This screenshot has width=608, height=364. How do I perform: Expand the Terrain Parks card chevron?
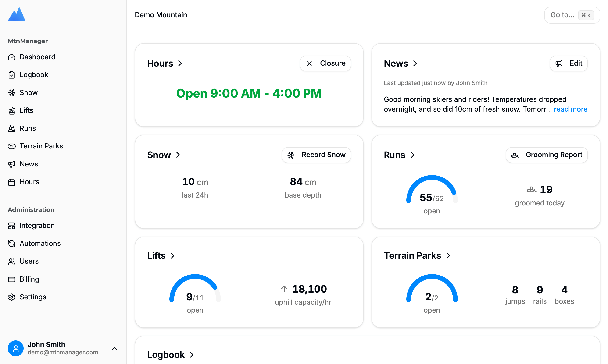448,256
